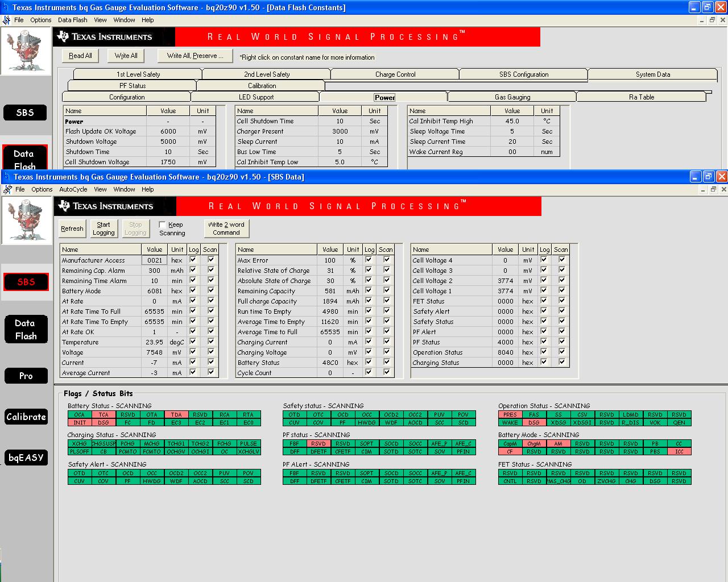Toggle Log checkbox for FET Status row

pyautogui.click(x=544, y=301)
